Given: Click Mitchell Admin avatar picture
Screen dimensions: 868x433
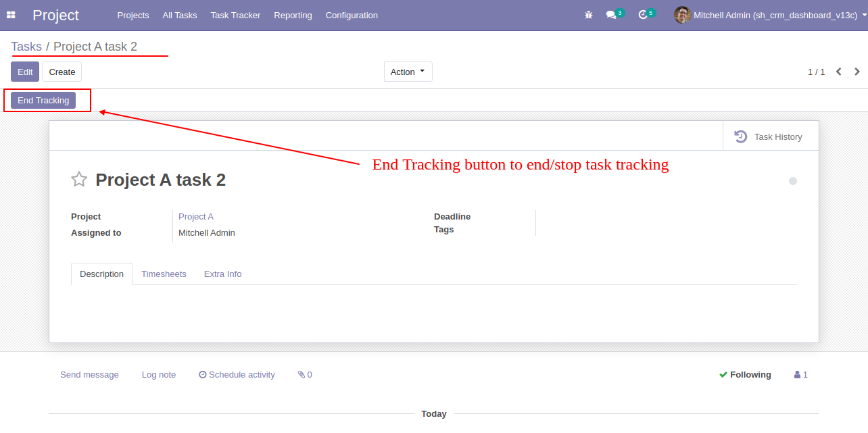Looking at the screenshot, I should (682, 15).
